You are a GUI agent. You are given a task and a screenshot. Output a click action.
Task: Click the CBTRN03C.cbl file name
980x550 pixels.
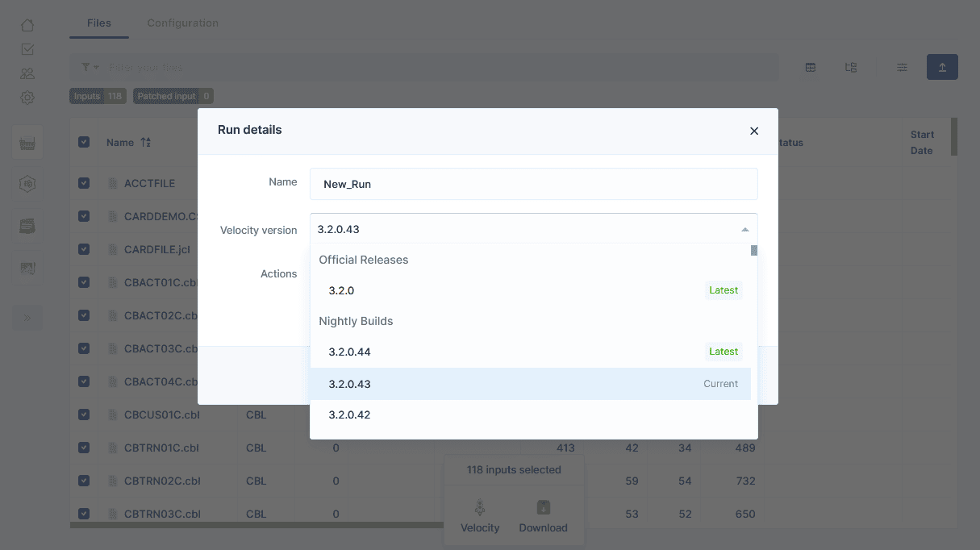162,514
